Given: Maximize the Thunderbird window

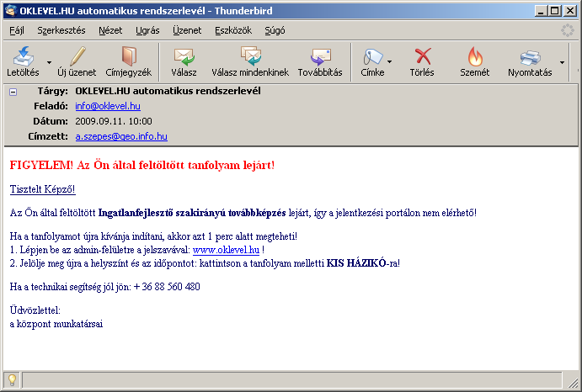Looking at the screenshot, I should (x=554, y=11).
